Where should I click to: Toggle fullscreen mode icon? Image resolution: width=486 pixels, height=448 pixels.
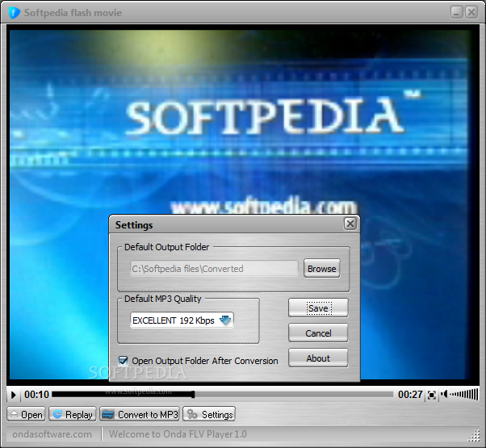(431, 395)
